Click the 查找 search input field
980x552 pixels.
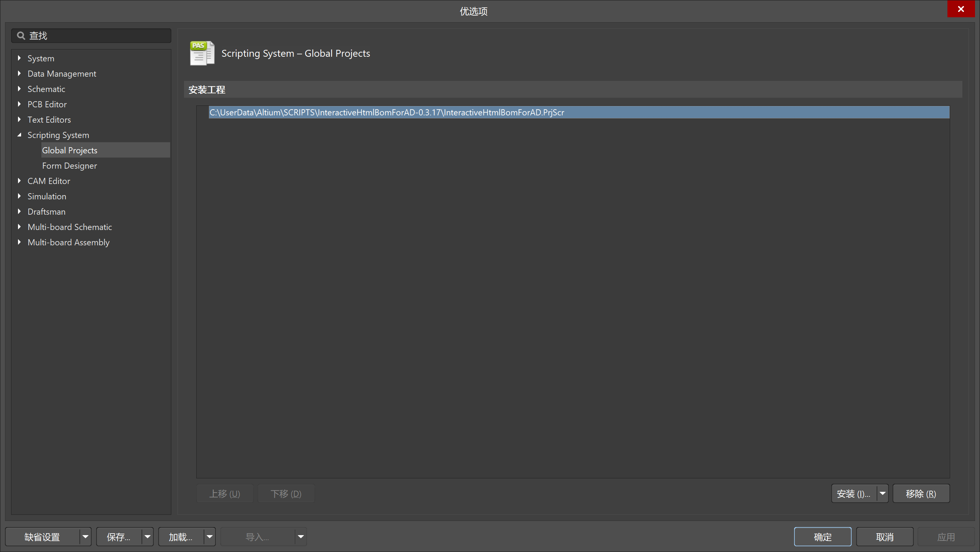click(91, 36)
